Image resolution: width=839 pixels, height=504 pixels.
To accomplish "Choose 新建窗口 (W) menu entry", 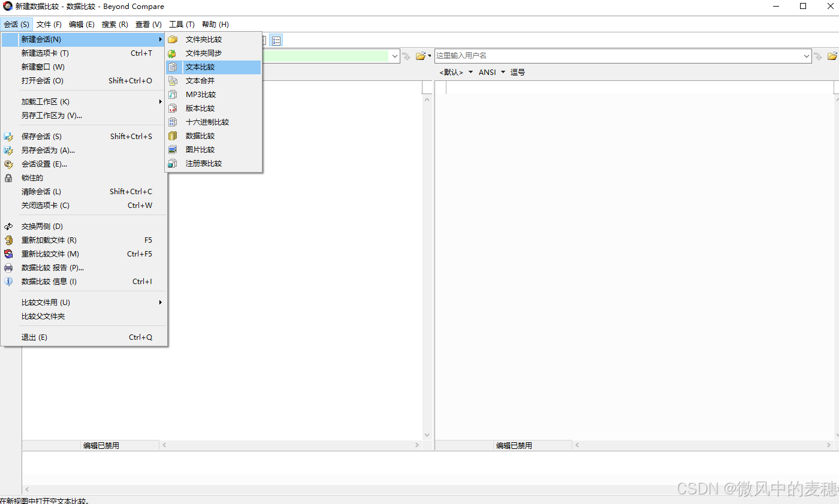I will 84,67.
